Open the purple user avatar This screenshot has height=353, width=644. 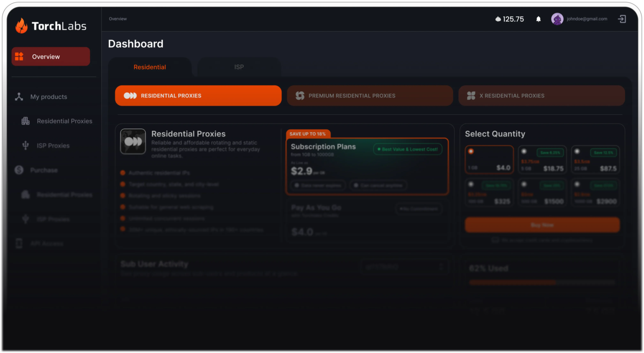(557, 19)
